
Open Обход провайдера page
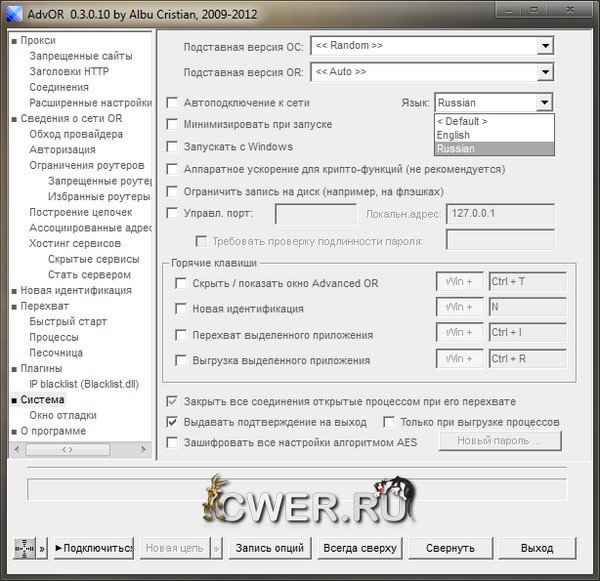pyautogui.click(x=76, y=134)
